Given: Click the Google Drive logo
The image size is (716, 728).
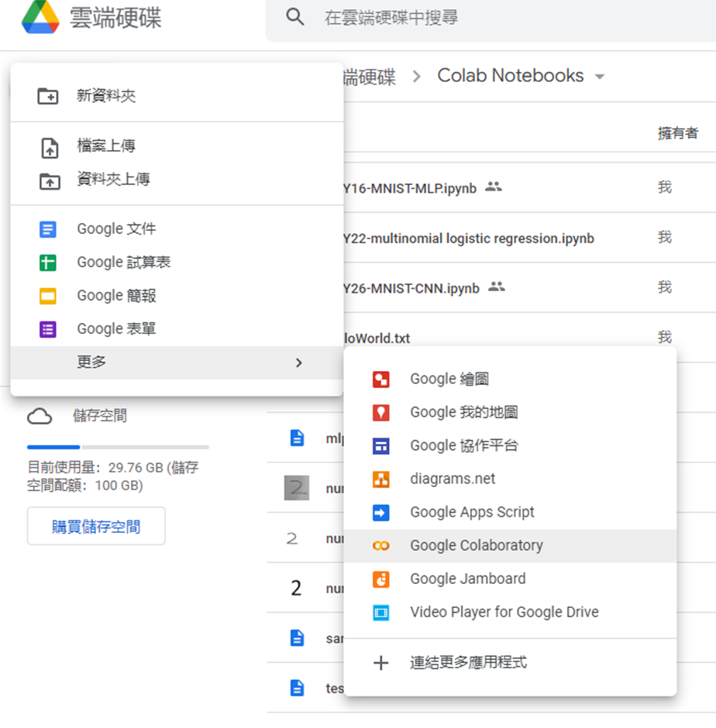Looking at the screenshot, I should coord(40,17).
